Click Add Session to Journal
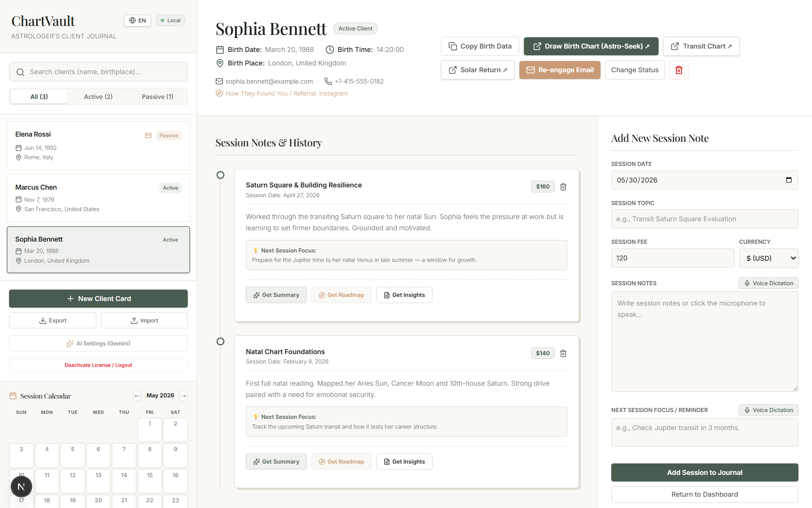Viewport: 812px width, 508px height. [704, 473]
